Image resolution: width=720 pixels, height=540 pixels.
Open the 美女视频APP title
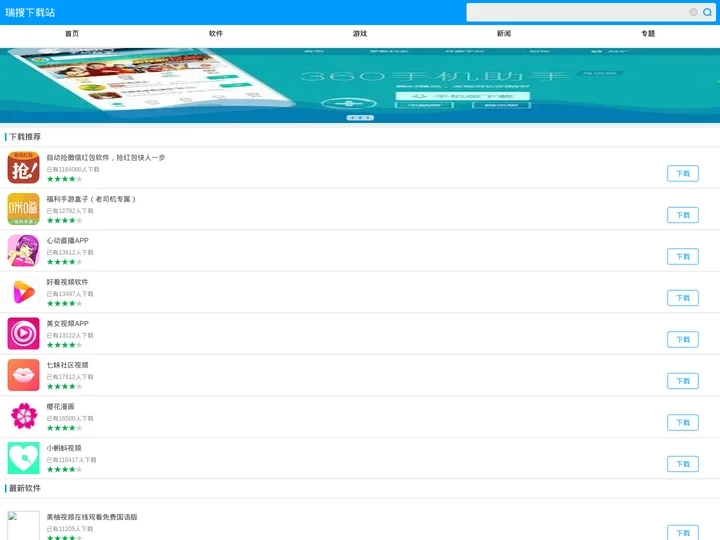(68, 323)
